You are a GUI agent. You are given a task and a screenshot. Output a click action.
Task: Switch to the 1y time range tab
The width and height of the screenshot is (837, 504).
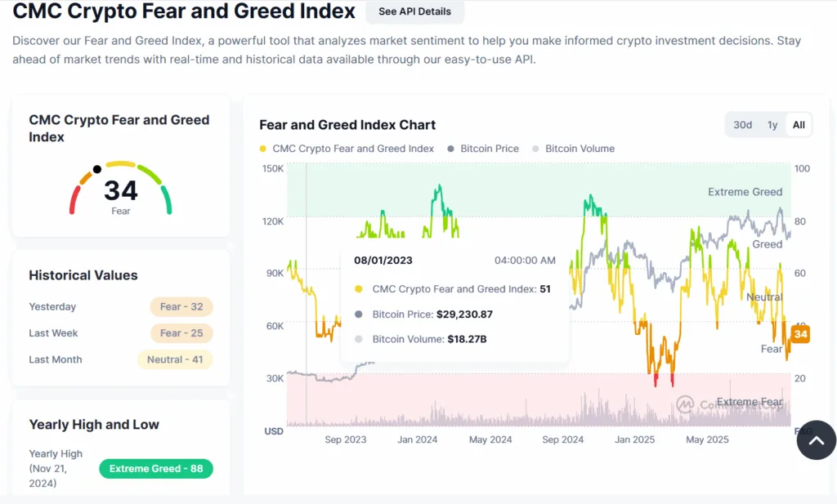(x=772, y=124)
